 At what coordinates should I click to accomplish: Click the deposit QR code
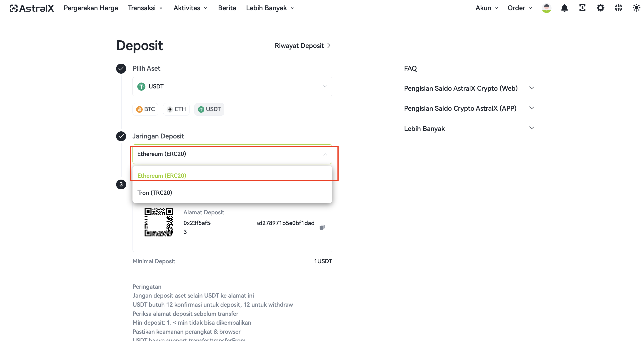[x=159, y=222]
